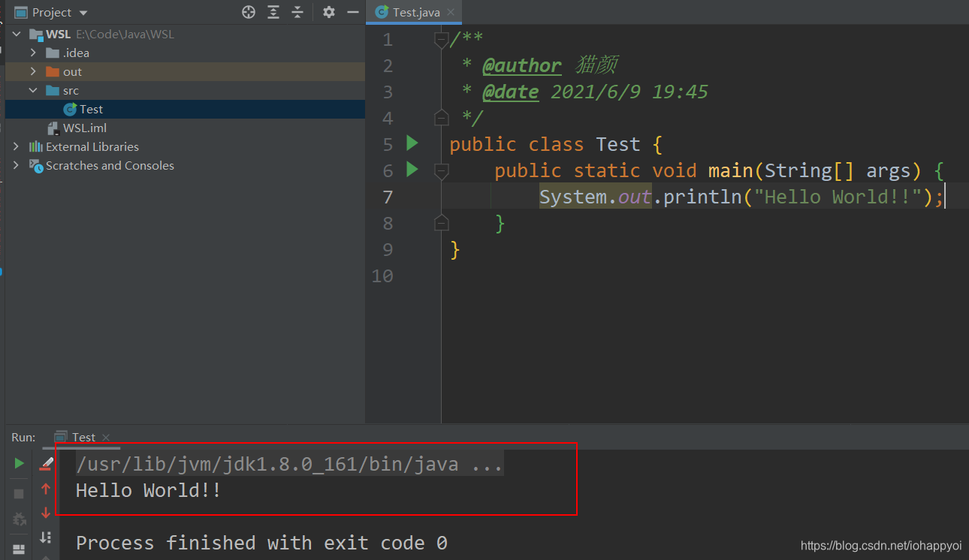Viewport: 969px width, 560px height.
Task: Select External Libraries in project tree
Action: tap(185, 147)
